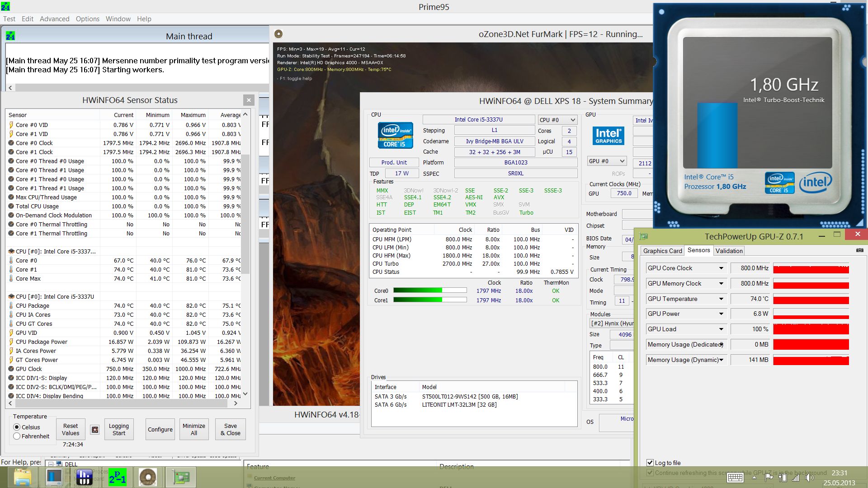Viewport: 868px width, 488px height.
Task: Click the battery power tray icon
Action: click(783, 478)
